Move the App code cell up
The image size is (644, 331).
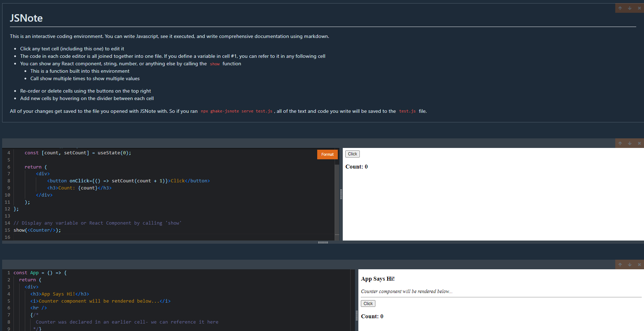620,265
